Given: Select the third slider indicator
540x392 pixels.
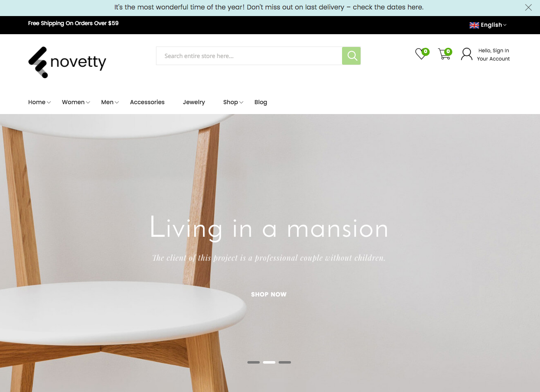Looking at the screenshot, I should (x=285, y=362).
